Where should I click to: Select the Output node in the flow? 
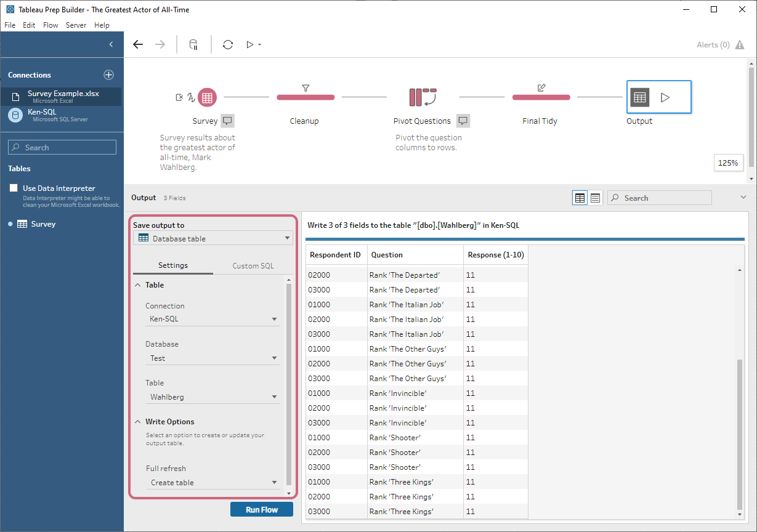pyautogui.click(x=639, y=97)
